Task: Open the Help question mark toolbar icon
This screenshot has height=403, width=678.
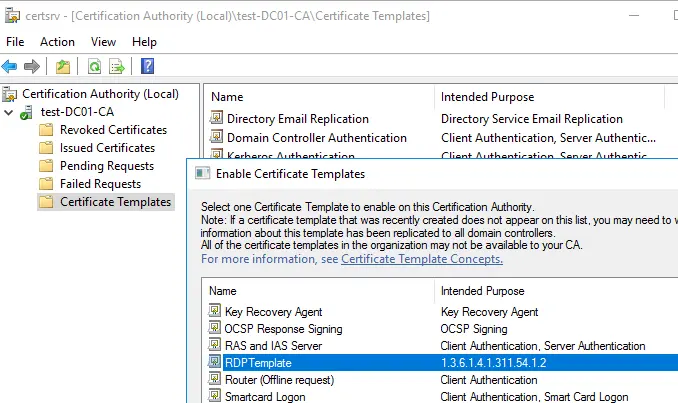Action: pos(147,66)
